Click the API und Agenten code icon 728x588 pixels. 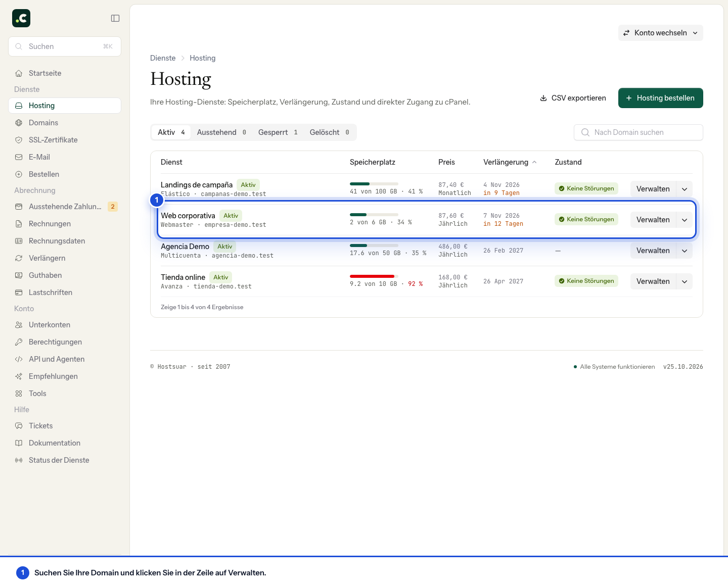click(19, 359)
